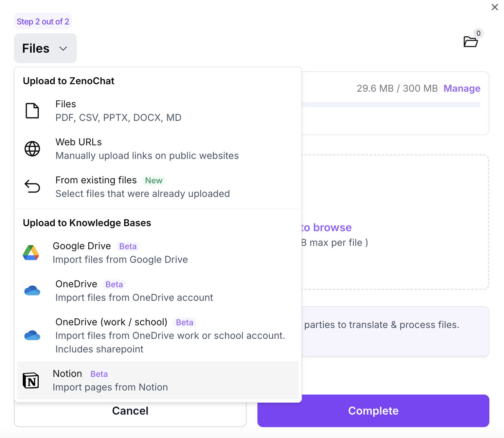Click the 'to browse' link in drop zone
Screen dimensions: 504x438
326,227
